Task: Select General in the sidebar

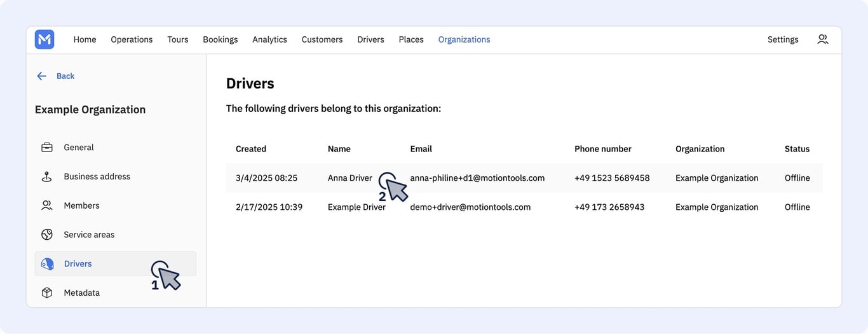Action: [x=79, y=148]
